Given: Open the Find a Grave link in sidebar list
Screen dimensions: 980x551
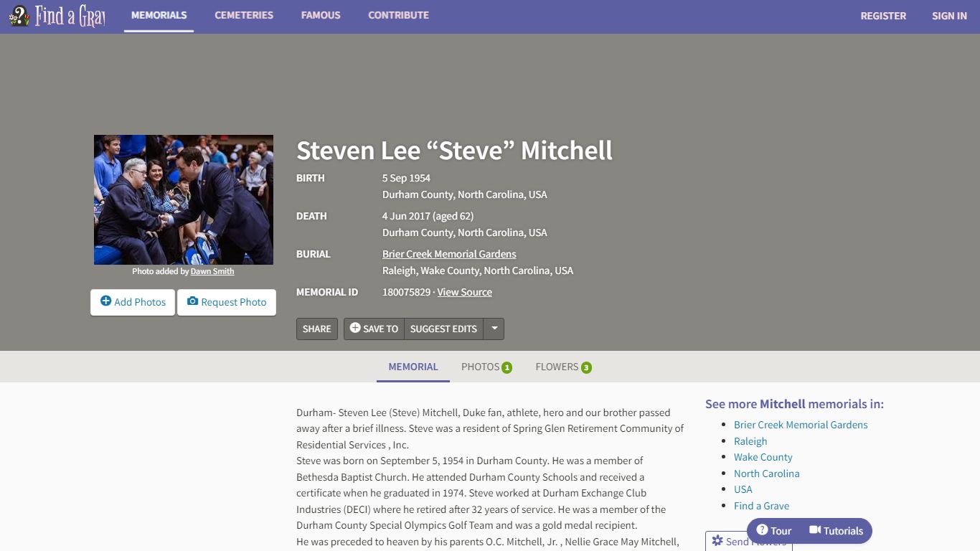Looking at the screenshot, I should 761,506.
